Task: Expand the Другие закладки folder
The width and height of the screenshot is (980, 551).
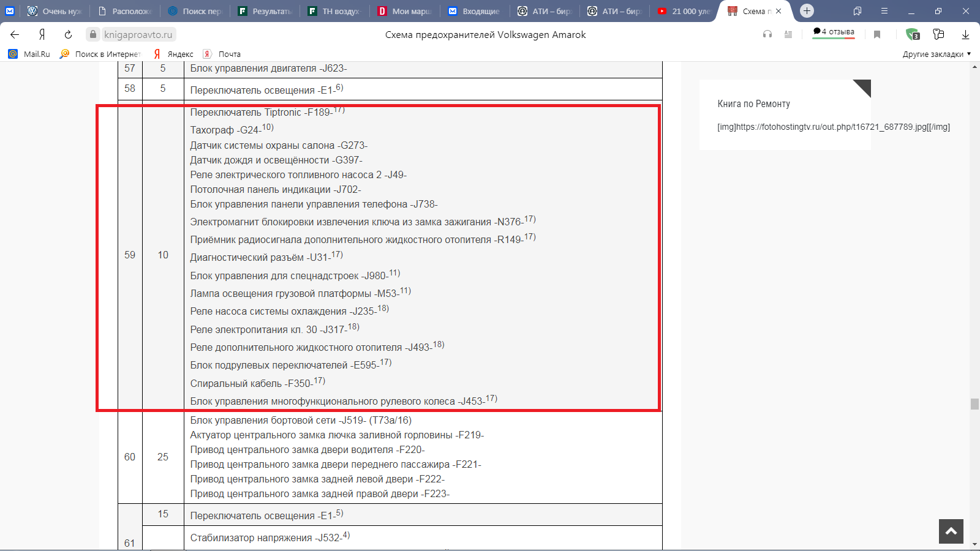Action: pos(937,54)
